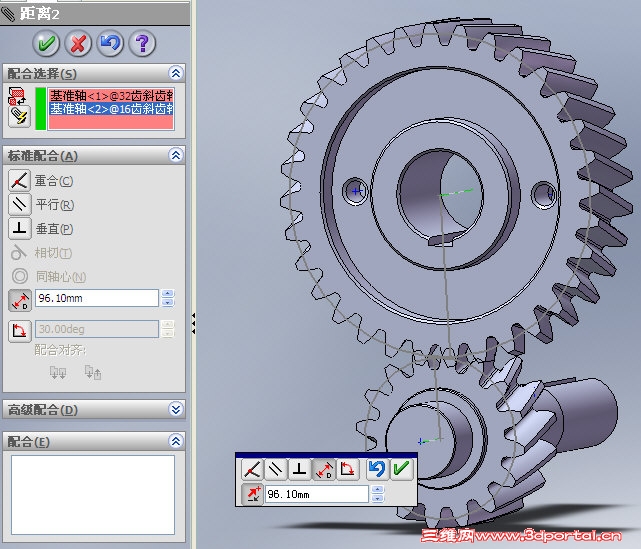Choose angle in the popup mate toolbar
641x549 pixels.
click(347, 469)
